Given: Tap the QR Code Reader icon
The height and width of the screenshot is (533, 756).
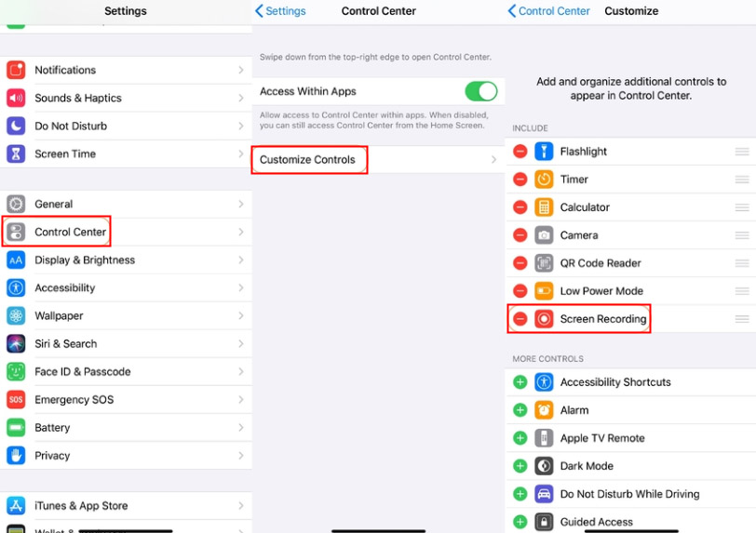Looking at the screenshot, I should (544, 263).
